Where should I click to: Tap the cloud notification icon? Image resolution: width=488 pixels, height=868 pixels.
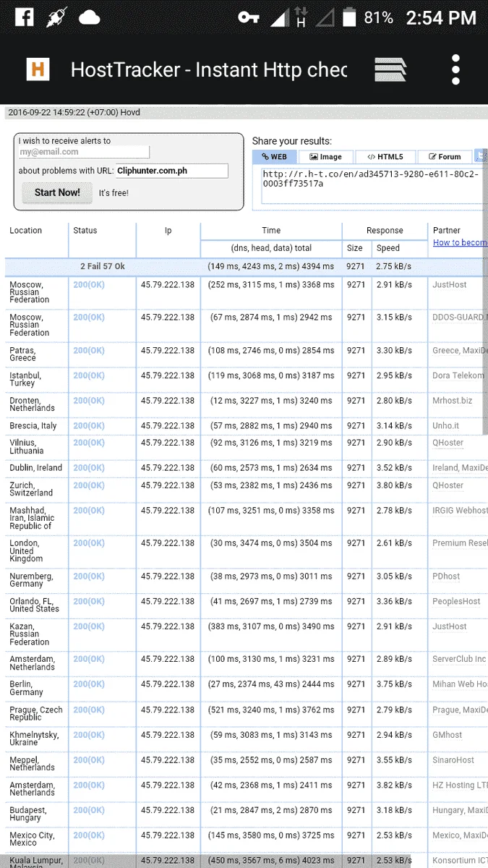point(89,18)
